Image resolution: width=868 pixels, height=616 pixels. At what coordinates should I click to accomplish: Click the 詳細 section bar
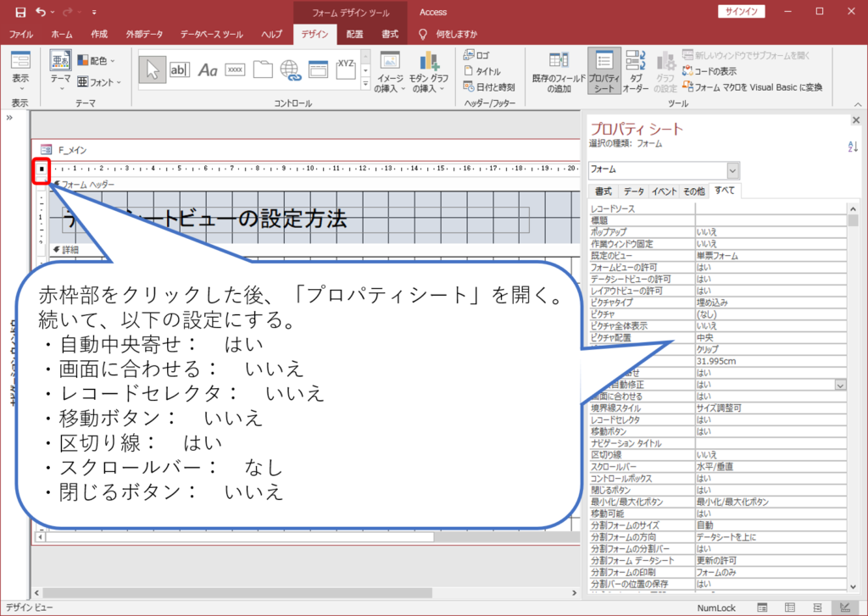tap(315, 250)
